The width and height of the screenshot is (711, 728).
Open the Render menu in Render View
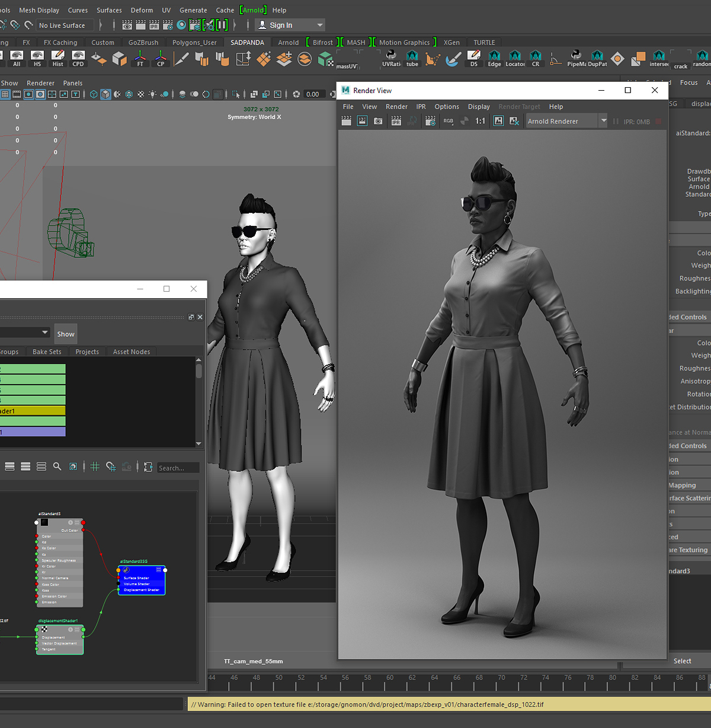(x=396, y=107)
